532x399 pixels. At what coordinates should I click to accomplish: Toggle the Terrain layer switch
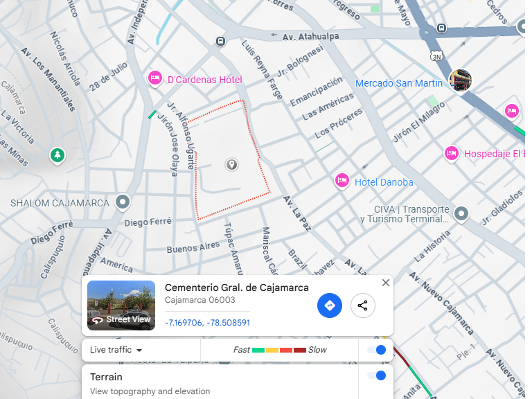376,375
